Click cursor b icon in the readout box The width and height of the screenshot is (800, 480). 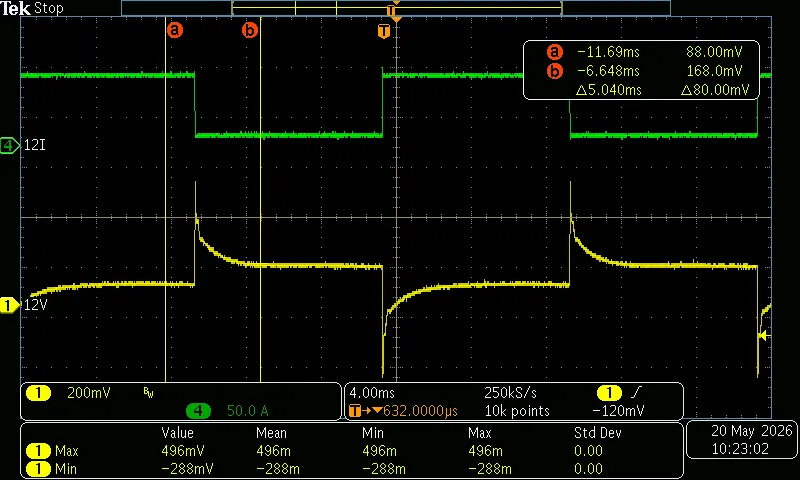click(555, 71)
